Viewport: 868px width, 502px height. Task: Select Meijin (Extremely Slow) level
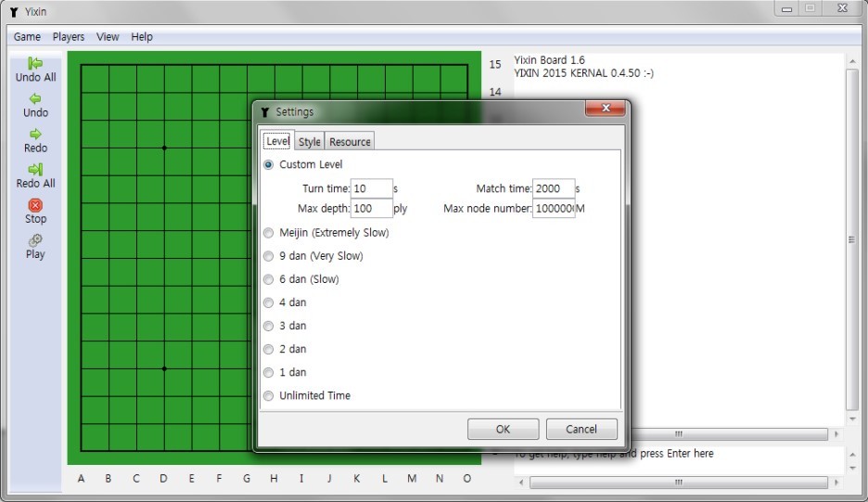click(x=269, y=233)
